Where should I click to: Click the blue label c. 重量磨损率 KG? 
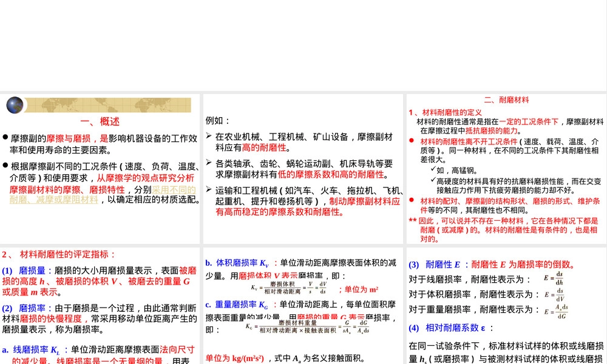point(237,305)
